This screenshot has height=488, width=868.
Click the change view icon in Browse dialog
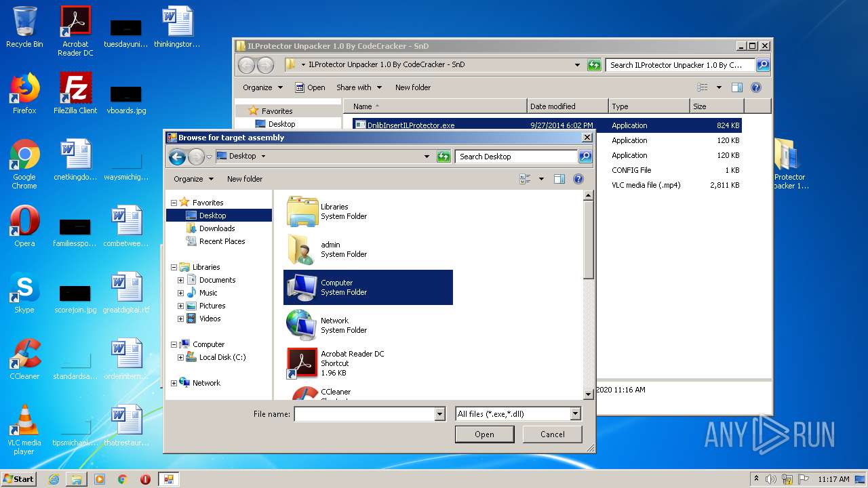click(x=525, y=179)
